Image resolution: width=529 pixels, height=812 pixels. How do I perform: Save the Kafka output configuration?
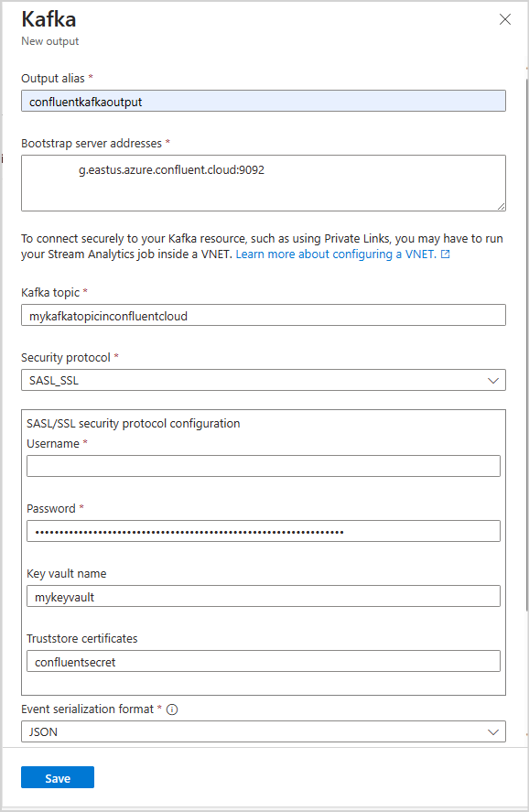point(57,776)
